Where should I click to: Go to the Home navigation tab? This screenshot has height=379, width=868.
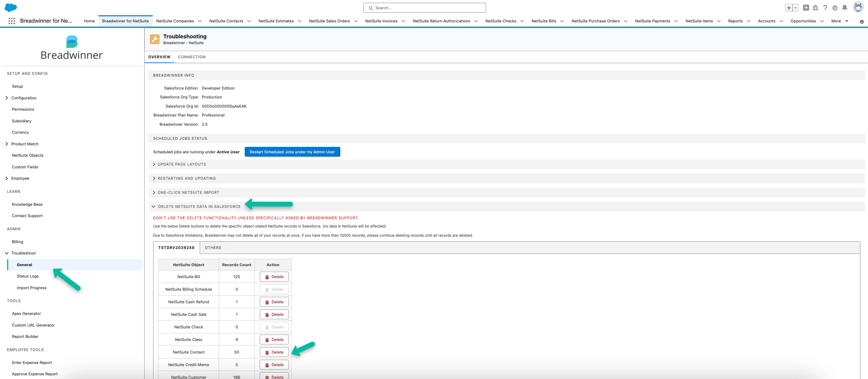89,21
